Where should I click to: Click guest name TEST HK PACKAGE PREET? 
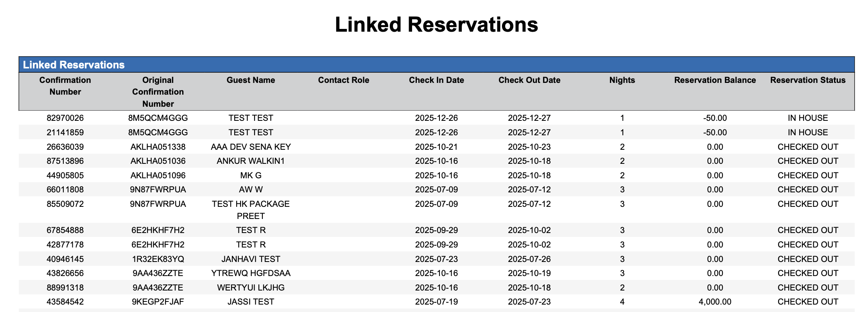point(251,210)
